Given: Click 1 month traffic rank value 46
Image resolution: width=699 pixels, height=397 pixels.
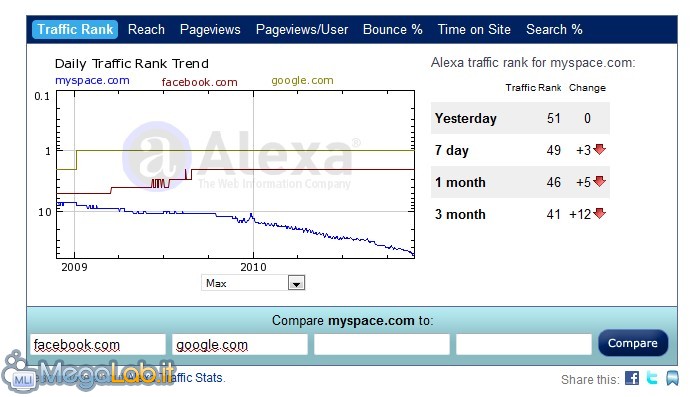Looking at the screenshot, I should (554, 182).
